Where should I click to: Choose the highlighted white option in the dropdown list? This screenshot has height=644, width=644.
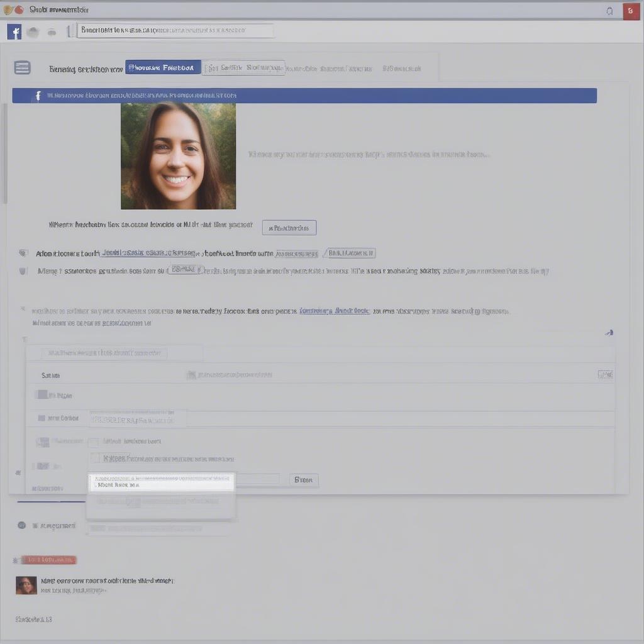(161, 482)
